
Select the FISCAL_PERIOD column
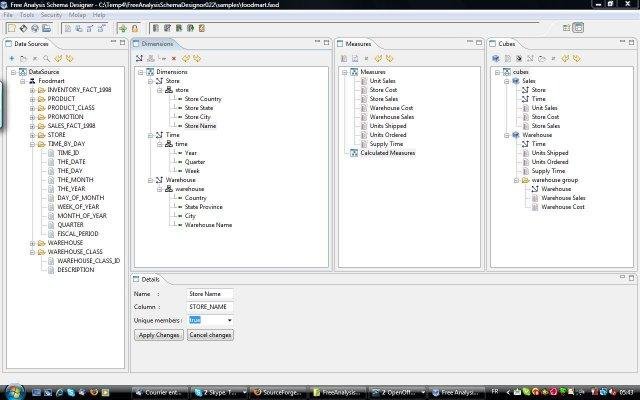pyautogui.click(x=78, y=234)
